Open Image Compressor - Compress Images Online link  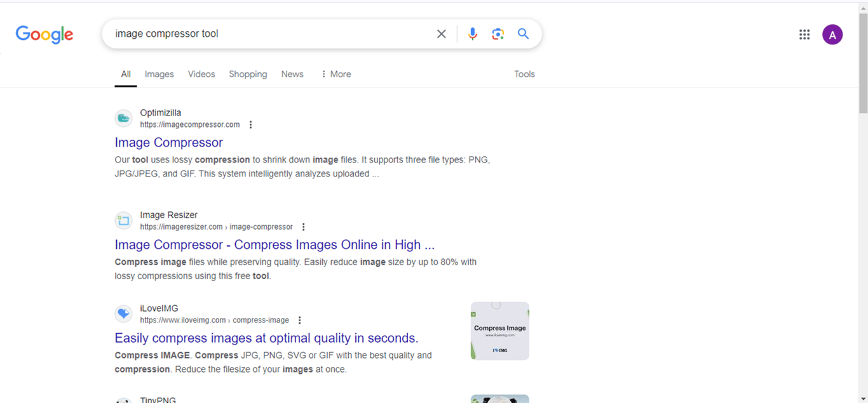(275, 245)
